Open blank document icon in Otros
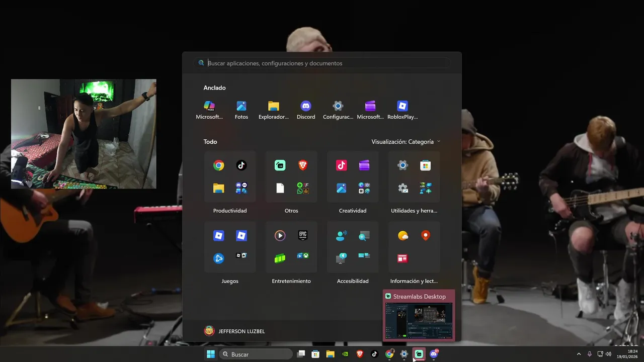The width and height of the screenshot is (644, 362). click(x=280, y=188)
